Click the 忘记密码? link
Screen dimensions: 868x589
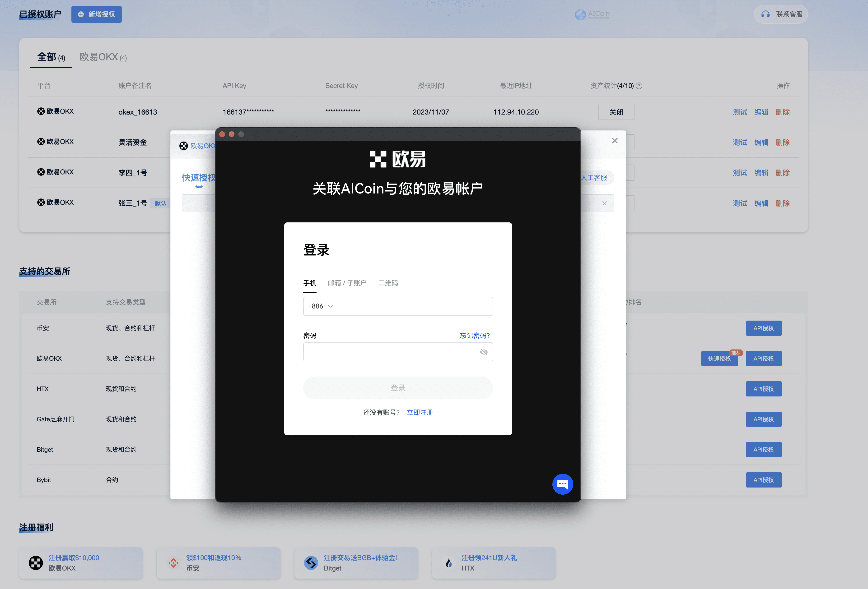pos(474,335)
